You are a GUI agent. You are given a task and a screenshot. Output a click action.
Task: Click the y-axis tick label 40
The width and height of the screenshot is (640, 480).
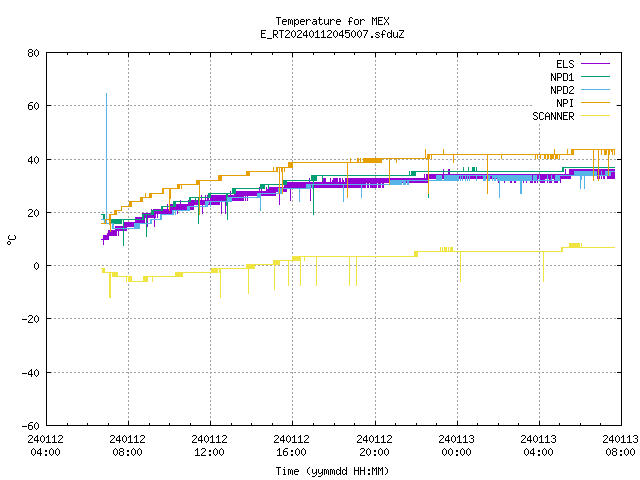(x=34, y=160)
